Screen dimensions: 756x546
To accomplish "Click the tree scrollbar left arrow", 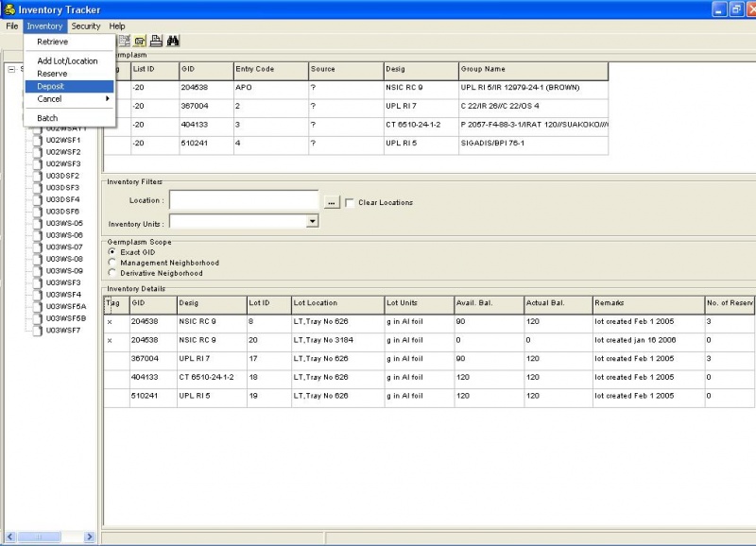I will coord(10,537).
